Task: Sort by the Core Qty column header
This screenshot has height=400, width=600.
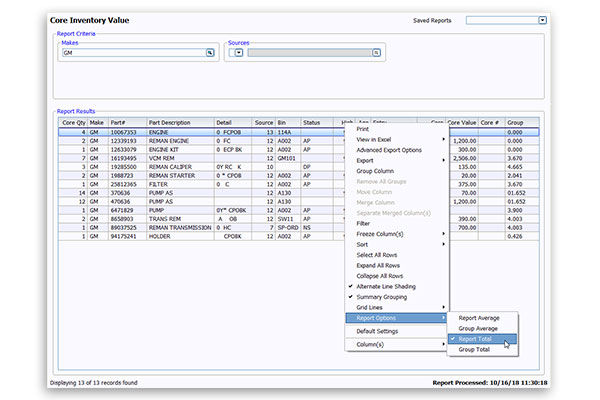Action: (74, 121)
